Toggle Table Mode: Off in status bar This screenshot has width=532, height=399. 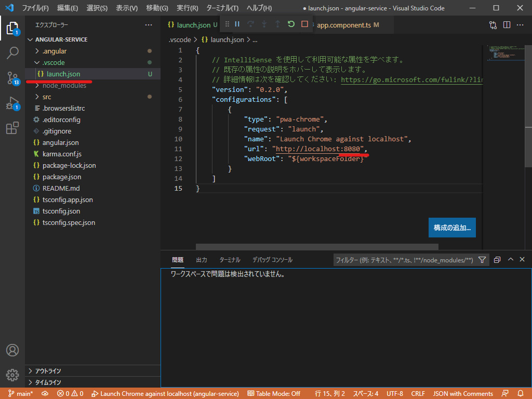pyautogui.click(x=274, y=394)
